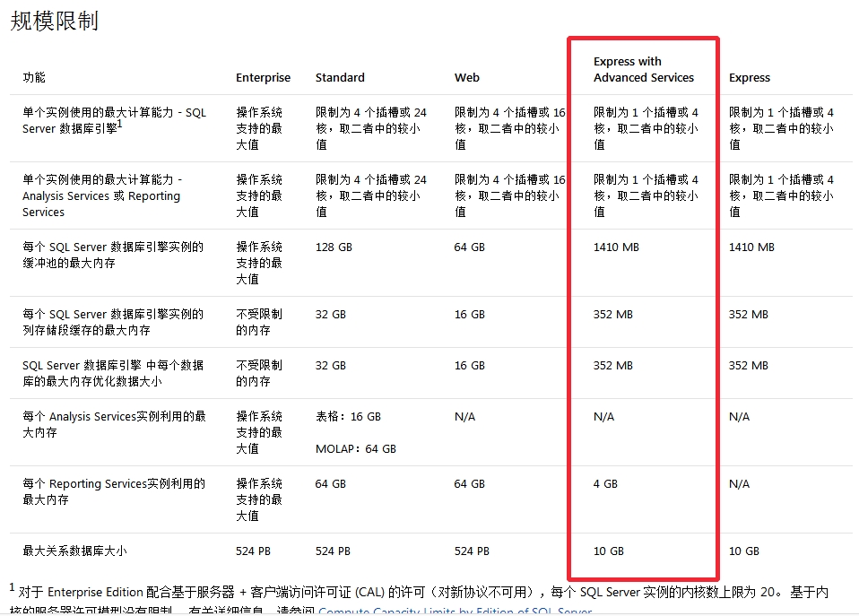Viewport: 859px width, 616px height.
Task: Click the Web column header
Action: click(467, 77)
